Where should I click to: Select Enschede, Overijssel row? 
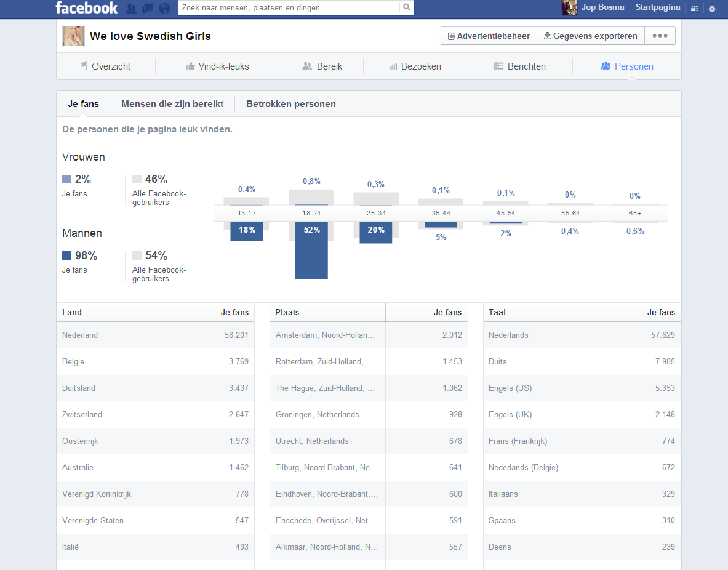coord(369,520)
